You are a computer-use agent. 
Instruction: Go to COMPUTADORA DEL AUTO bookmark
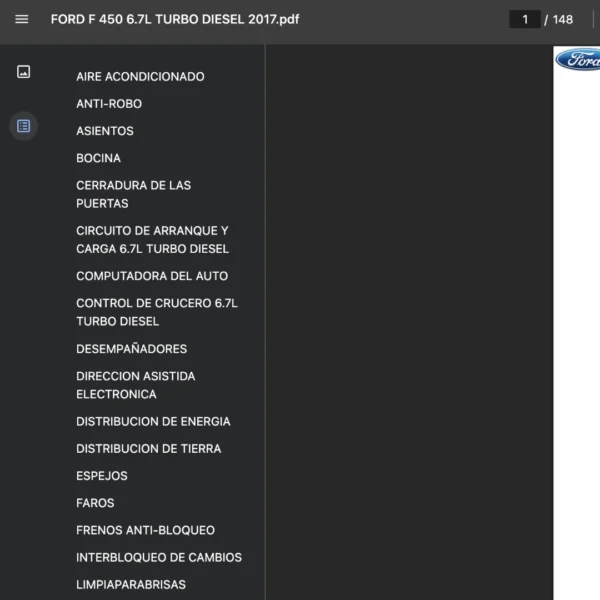pos(152,276)
